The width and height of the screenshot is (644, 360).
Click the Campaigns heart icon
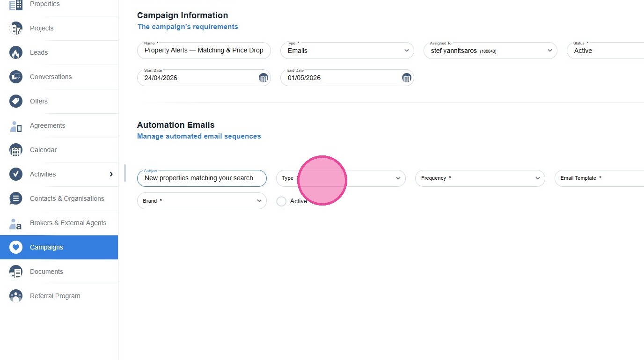click(x=16, y=247)
